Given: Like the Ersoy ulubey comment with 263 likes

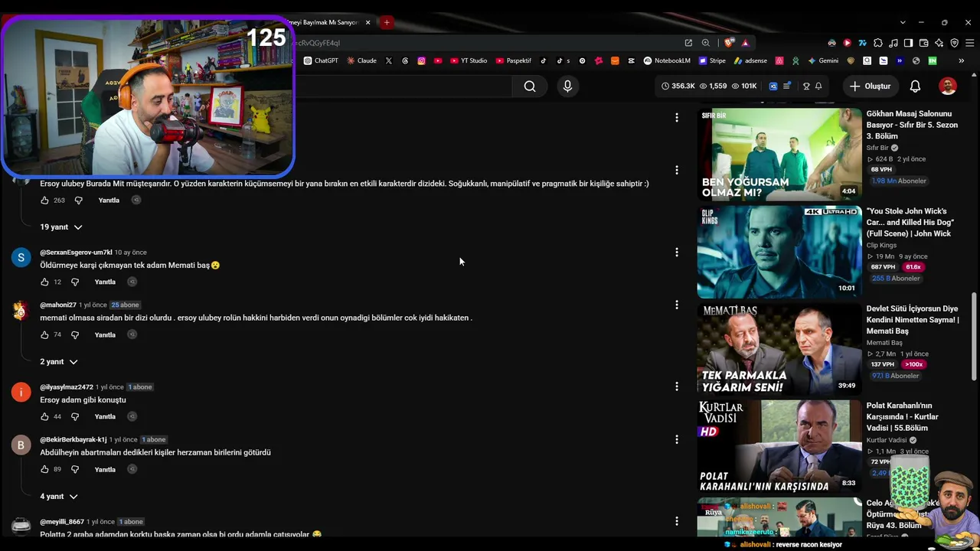Looking at the screenshot, I should click(44, 200).
